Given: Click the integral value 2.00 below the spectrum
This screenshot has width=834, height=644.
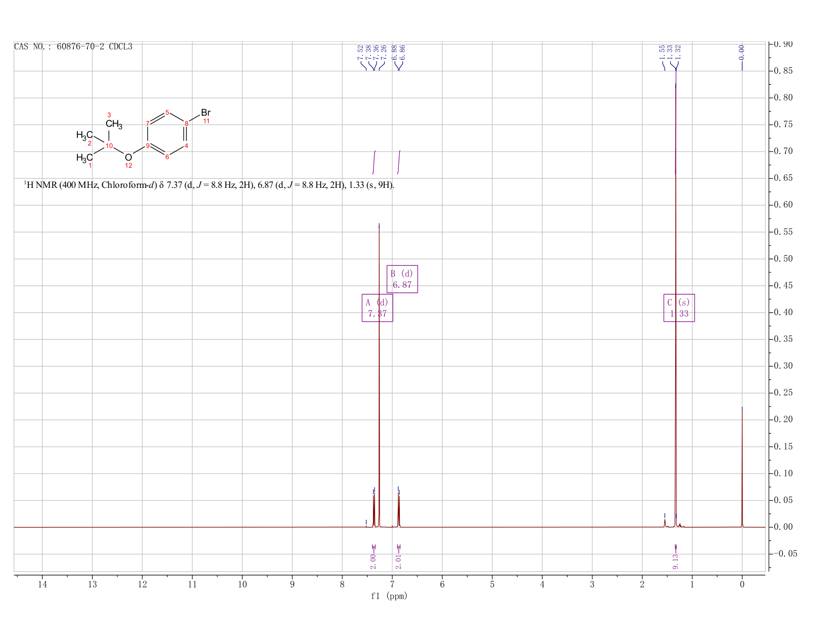Looking at the screenshot, I should coord(373,561).
